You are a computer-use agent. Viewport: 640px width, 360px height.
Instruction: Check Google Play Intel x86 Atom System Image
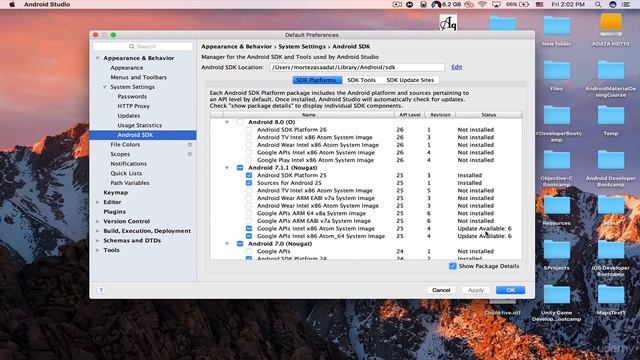[x=249, y=160]
